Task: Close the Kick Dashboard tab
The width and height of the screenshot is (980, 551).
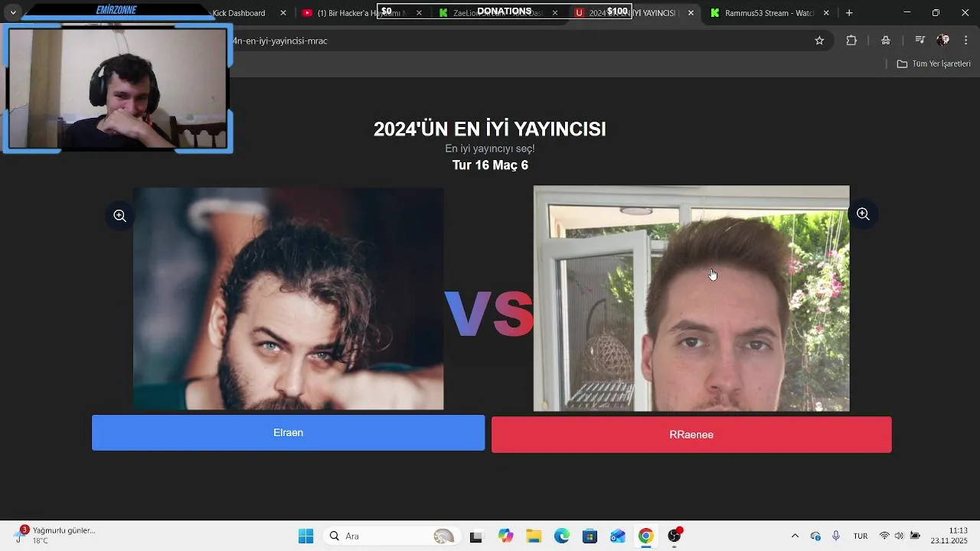Action: (283, 13)
